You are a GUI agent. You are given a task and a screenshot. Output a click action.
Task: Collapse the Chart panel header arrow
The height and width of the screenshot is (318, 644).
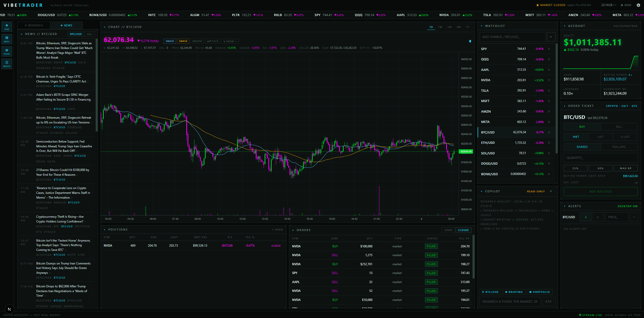[105, 27]
